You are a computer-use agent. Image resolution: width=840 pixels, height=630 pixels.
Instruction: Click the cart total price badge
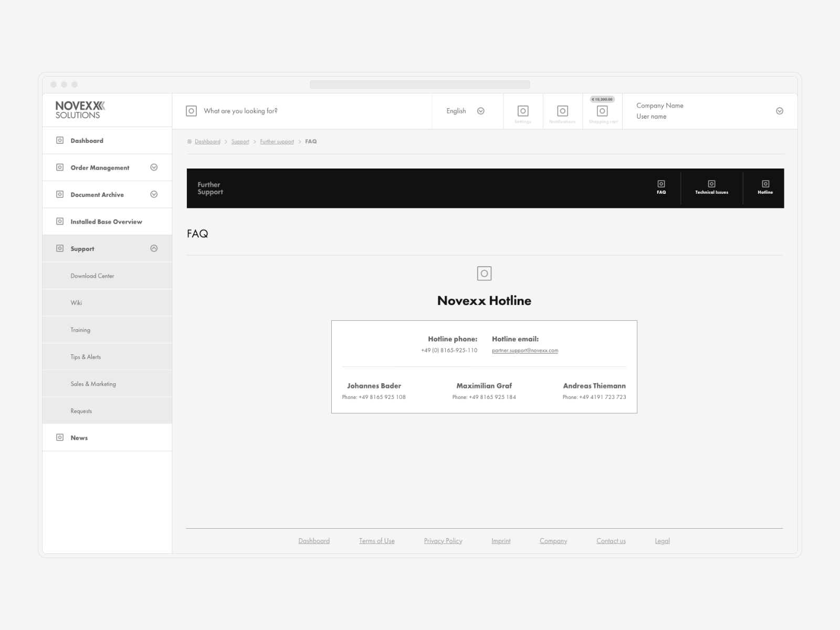click(x=602, y=99)
